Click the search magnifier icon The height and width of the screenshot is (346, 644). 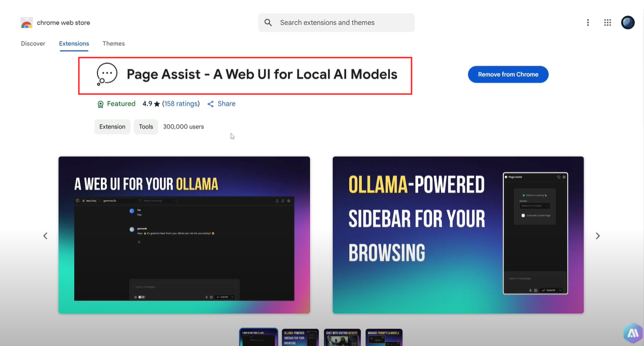pos(268,22)
